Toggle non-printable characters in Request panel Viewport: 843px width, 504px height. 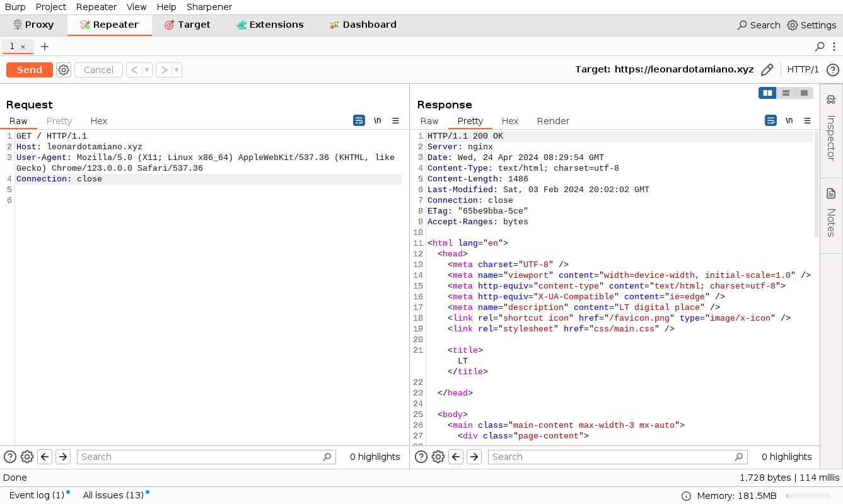pos(377,120)
